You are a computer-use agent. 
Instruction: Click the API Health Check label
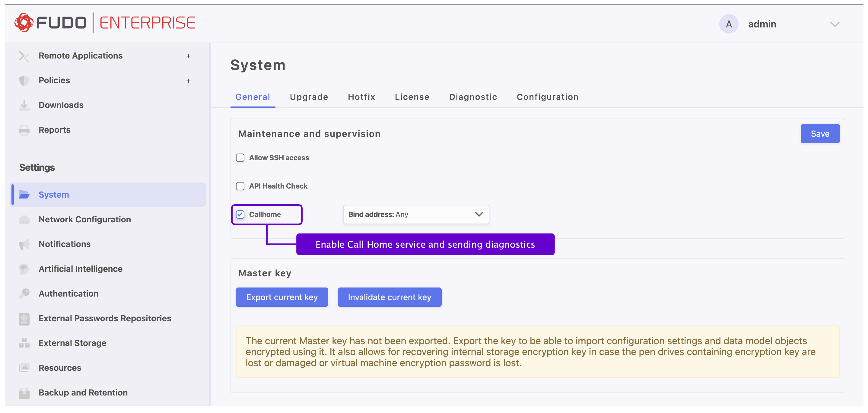[278, 186]
